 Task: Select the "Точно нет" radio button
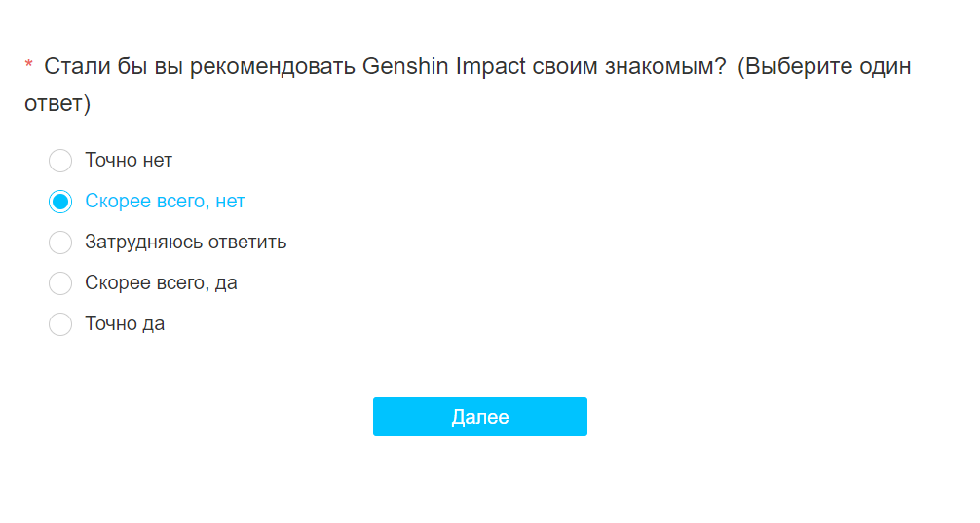[x=60, y=161]
